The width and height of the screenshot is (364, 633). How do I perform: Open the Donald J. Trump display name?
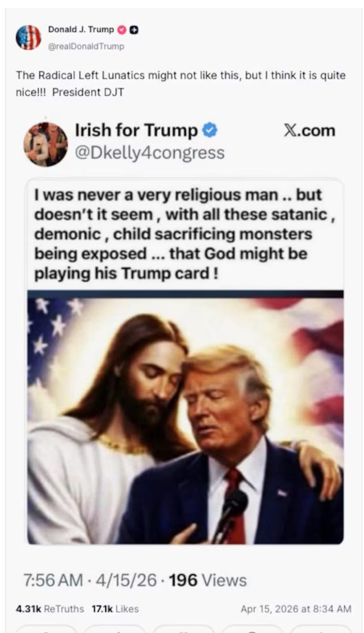coord(81,30)
